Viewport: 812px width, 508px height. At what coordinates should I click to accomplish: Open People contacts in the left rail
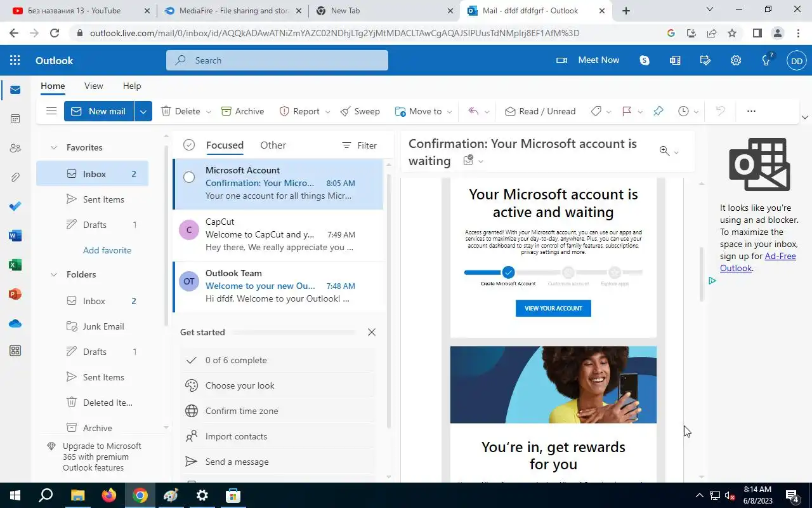pos(15,148)
